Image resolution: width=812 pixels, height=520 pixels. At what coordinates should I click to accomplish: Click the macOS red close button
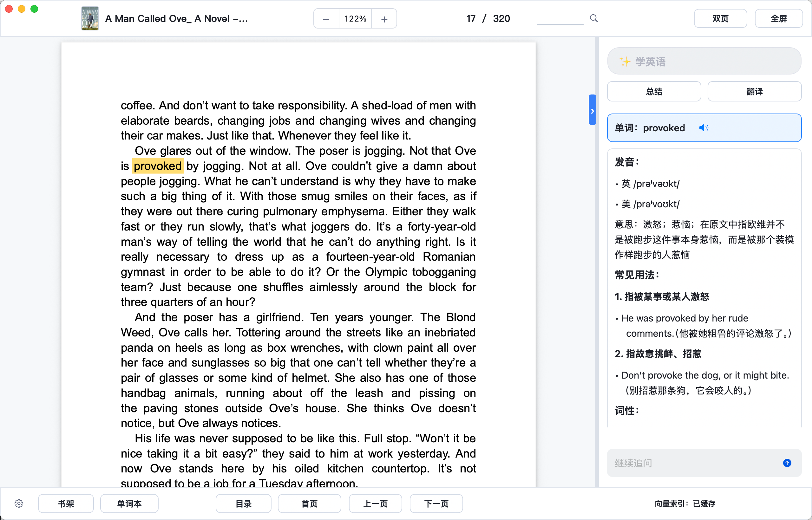[9, 9]
